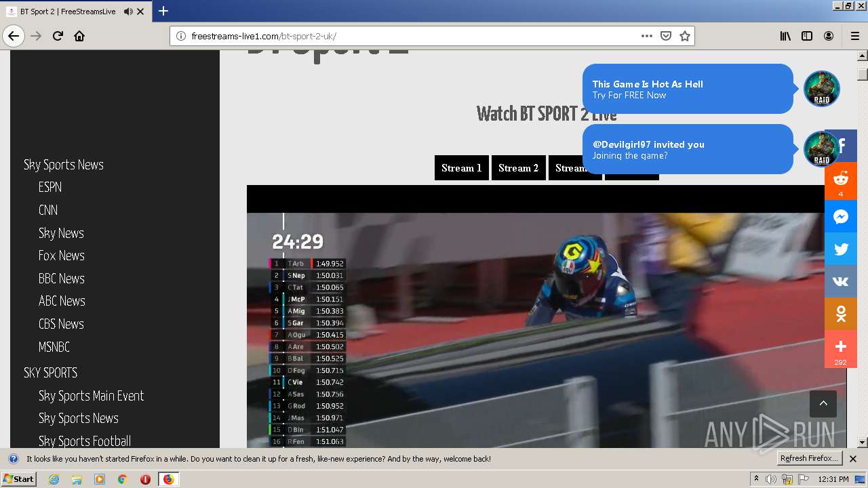Bookmark this page with the star
This screenshot has width=868, height=488.
coord(685,36)
